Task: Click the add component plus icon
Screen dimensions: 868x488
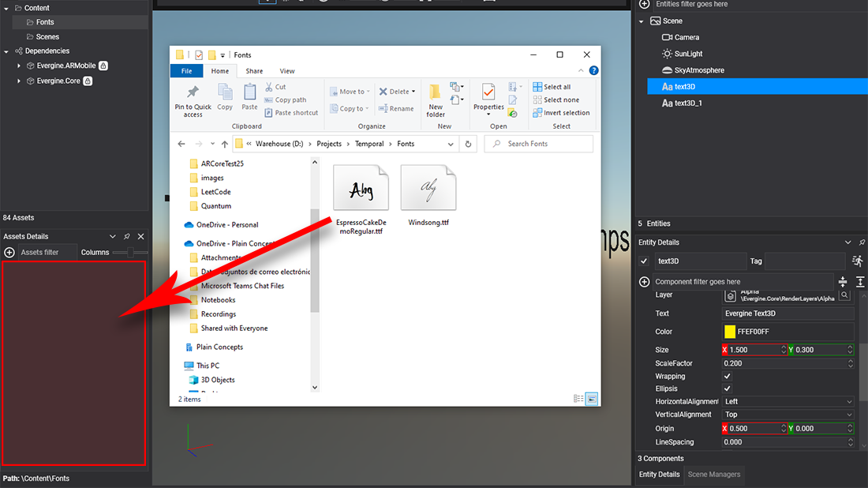Action: [x=645, y=282]
